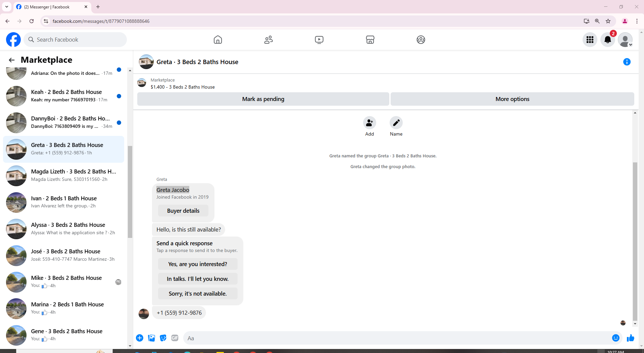Focus the message input field

398,338
